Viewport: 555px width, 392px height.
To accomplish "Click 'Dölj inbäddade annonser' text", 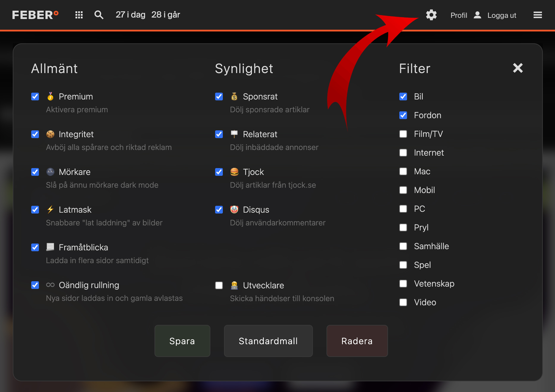I will click(274, 147).
